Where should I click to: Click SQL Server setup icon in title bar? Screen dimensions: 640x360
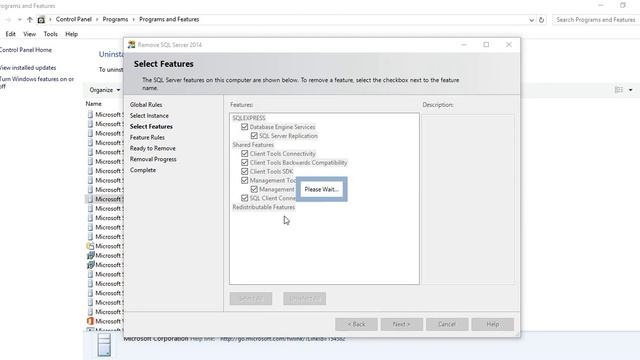pos(131,44)
